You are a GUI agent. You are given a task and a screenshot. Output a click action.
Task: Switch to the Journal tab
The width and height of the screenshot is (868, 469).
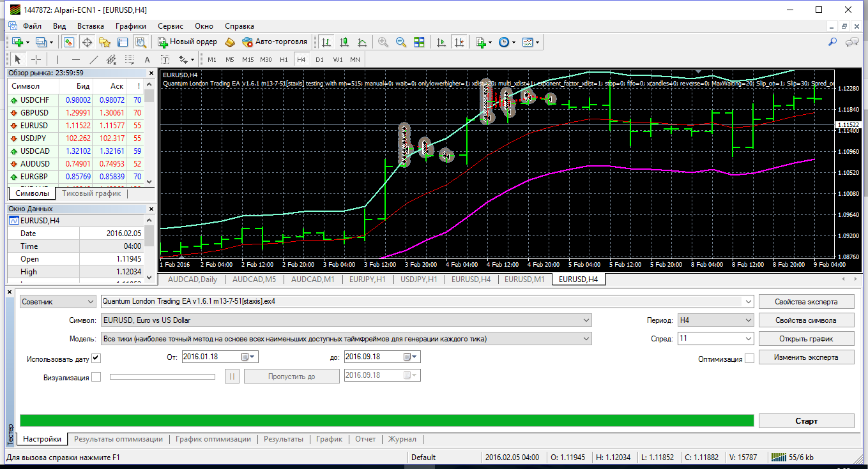[x=402, y=439]
